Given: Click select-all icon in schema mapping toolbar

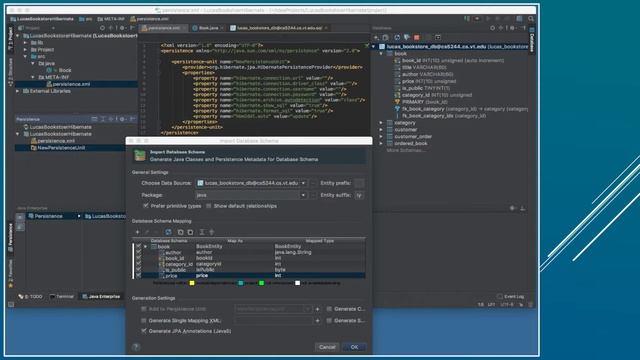Looking at the screenshot, I should tap(180, 232).
